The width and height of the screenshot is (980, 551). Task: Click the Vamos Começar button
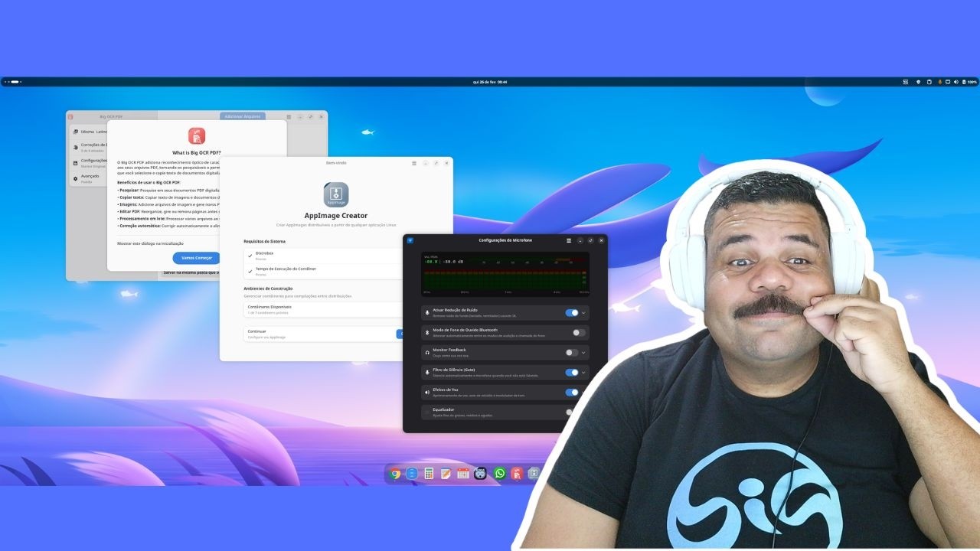click(x=197, y=258)
